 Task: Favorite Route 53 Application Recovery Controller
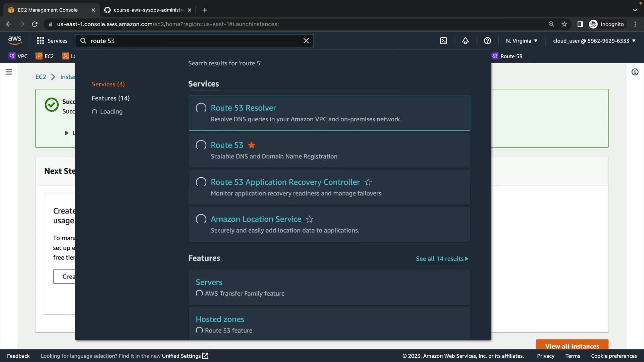[x=368, y=182]
